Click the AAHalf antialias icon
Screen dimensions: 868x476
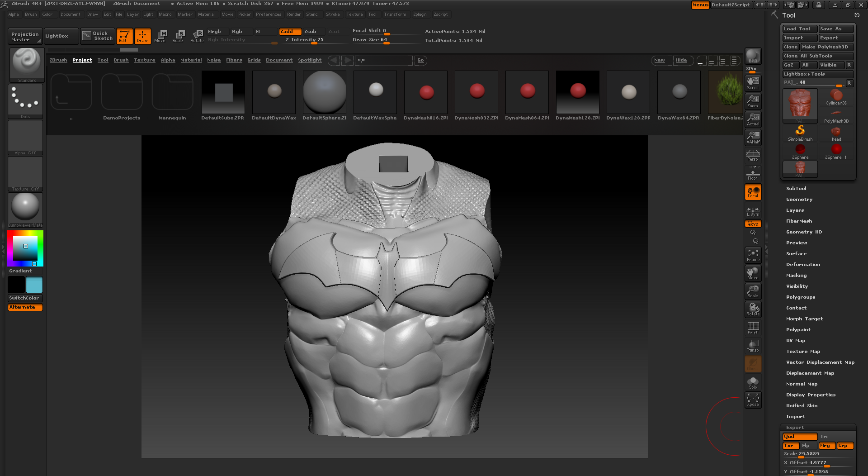753,137
